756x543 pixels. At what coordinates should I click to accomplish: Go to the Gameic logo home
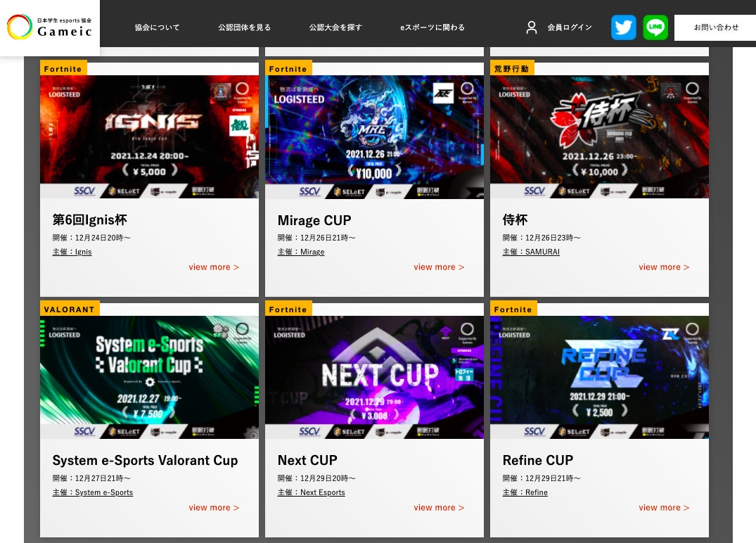point(50,27)
